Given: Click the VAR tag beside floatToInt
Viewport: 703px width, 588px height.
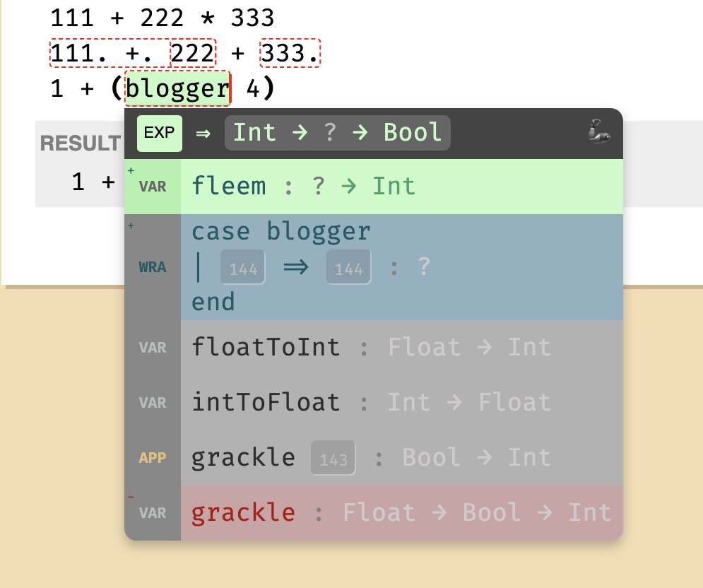Looking at the screenshot, I should 153,348.
